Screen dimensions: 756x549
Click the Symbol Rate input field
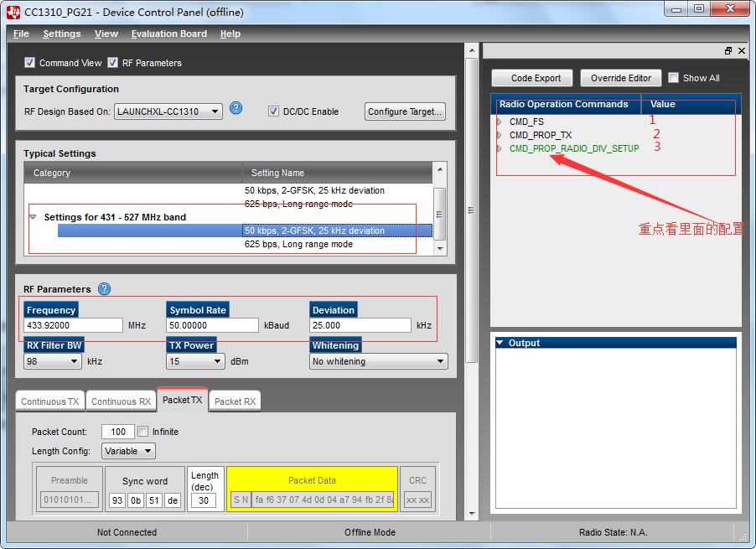pos(212,325)
